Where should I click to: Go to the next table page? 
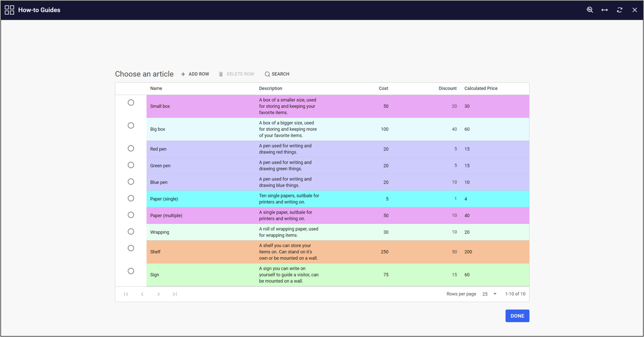click(158, 294)
